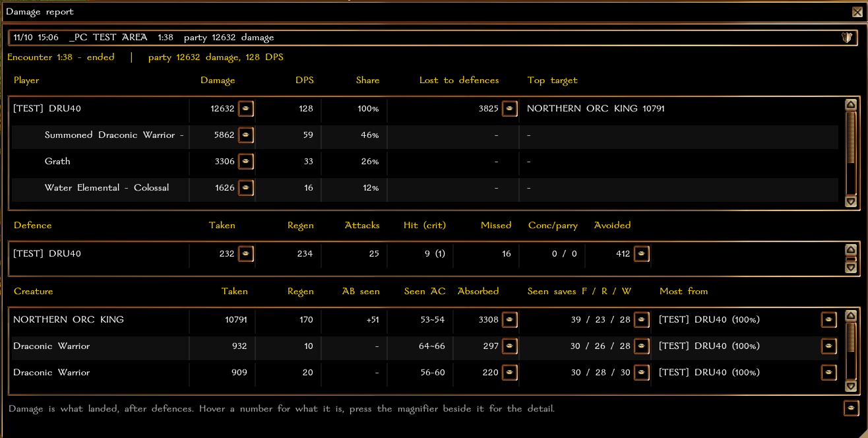
Task: Click the Player list scrollbar thumb
Action: coord(851,137)
